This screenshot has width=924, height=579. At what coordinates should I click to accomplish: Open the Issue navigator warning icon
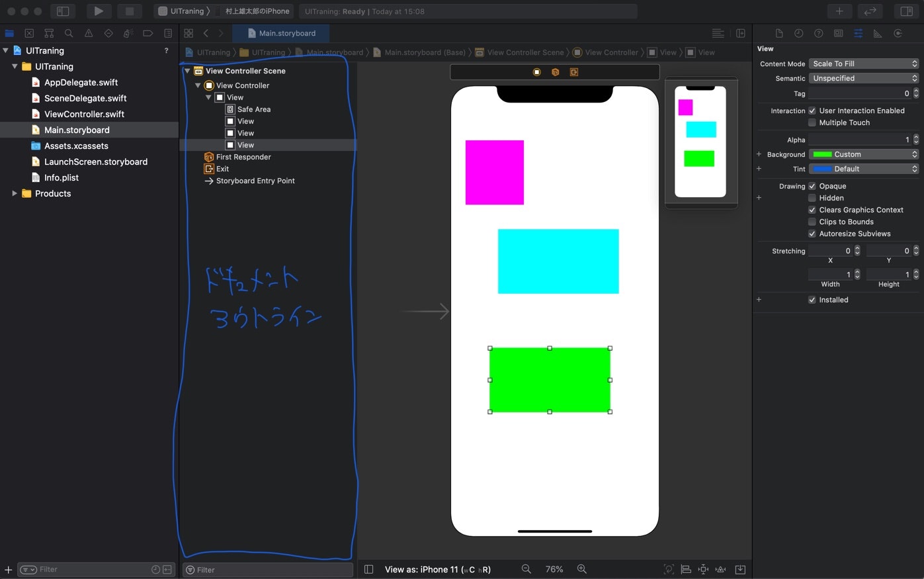click(89, 33)
